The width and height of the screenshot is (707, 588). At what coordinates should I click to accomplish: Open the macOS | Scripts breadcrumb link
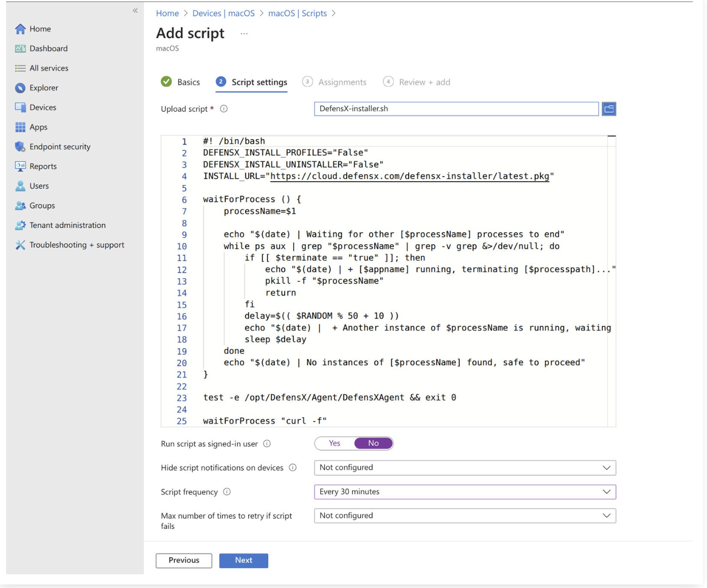297,13
